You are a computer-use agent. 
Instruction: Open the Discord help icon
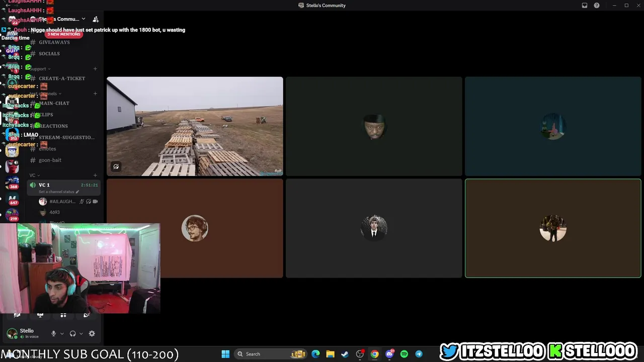pyautogui.click(x=597, y=6)
